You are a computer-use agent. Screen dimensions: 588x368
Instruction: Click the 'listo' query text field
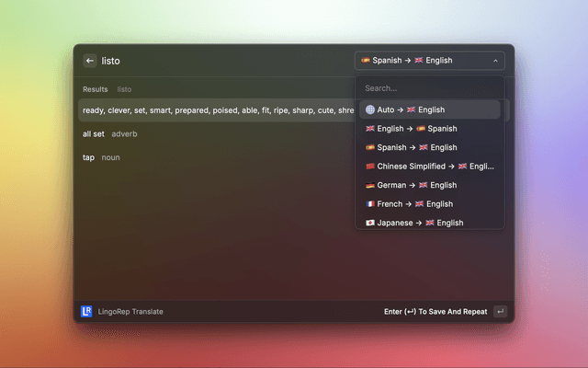click(x=220, y=61)
